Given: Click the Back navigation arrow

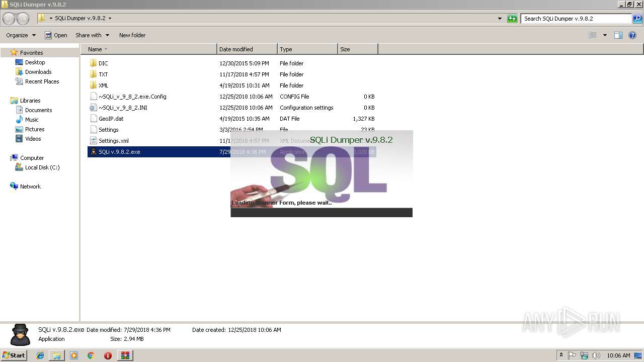Looking at the screenshot, I should [9, 19].
